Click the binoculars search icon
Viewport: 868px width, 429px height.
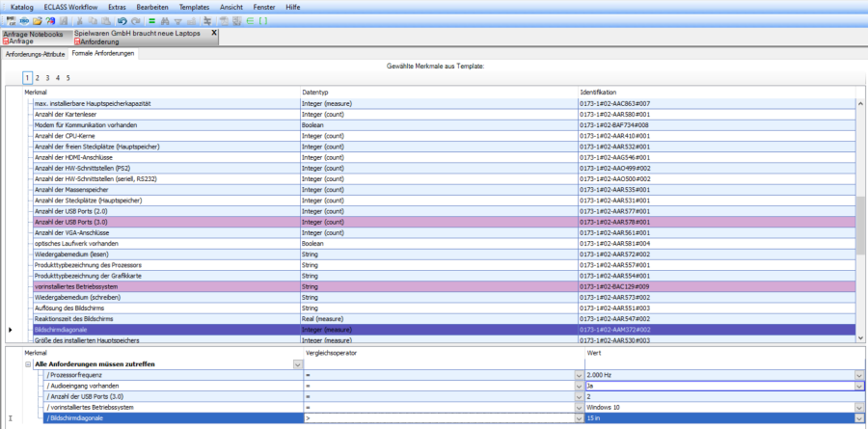[165, 20]
